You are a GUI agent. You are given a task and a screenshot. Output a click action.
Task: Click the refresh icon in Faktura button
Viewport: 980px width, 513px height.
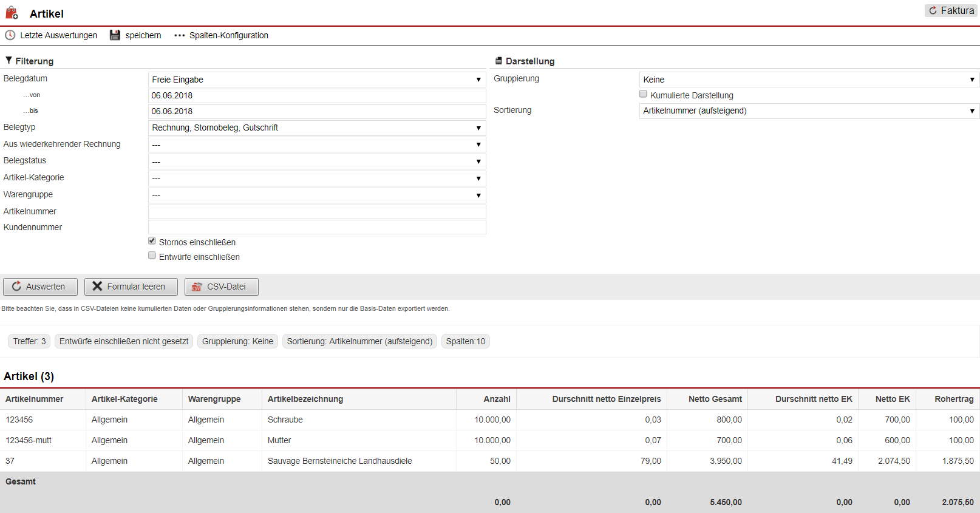pos(933,10)
